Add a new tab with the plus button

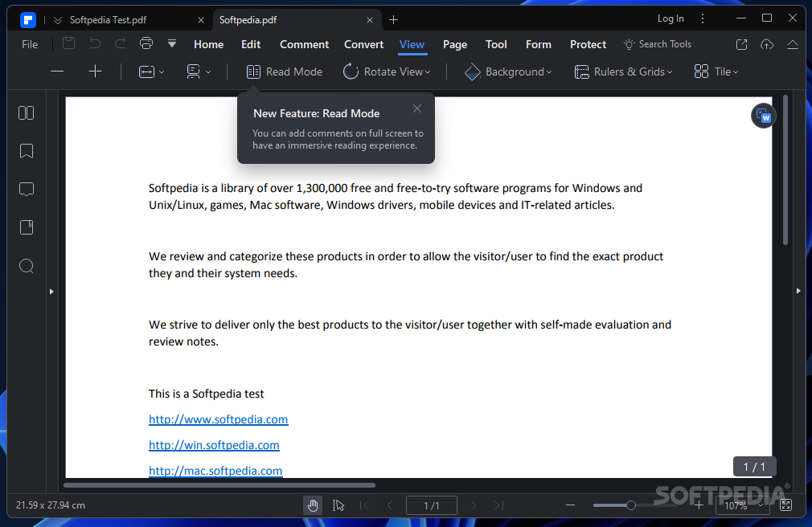point(394,19)
